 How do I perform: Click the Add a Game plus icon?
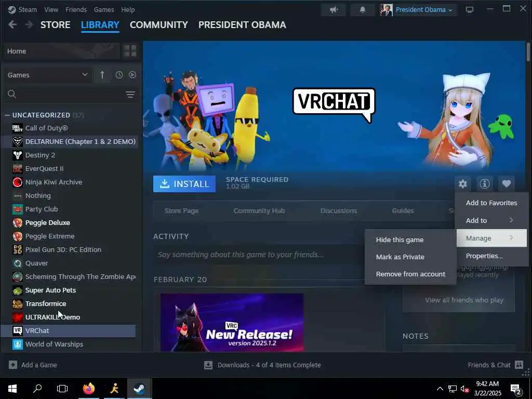13,365
